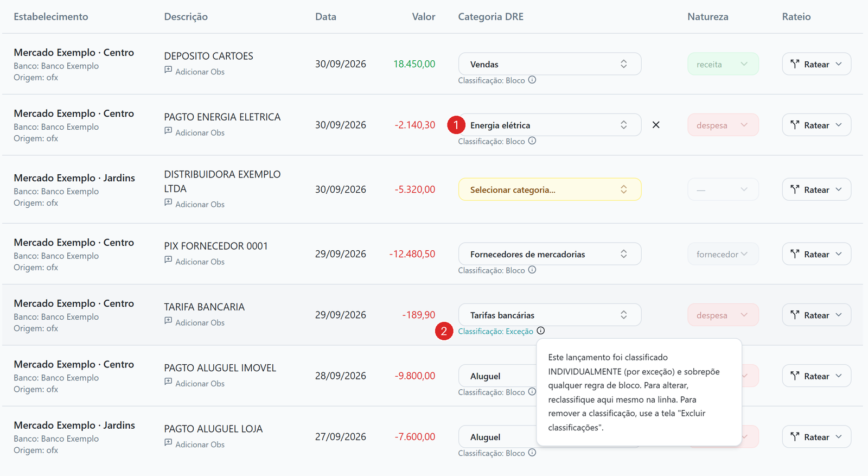868x476 pixels.
Task: Click the Classificação: Exceção label
Action: pyautogui.click(x=495, y=331)
